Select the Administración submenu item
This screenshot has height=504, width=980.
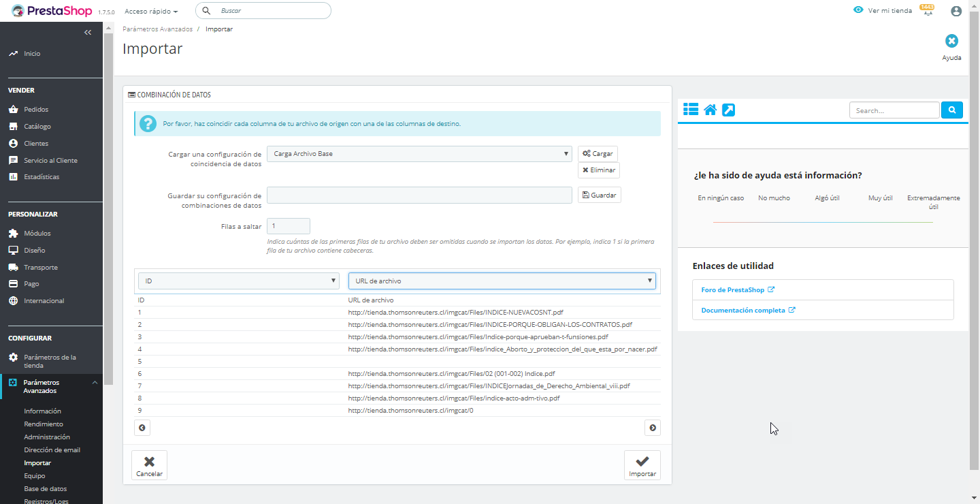pyautogui.click(x=47, y=437)
